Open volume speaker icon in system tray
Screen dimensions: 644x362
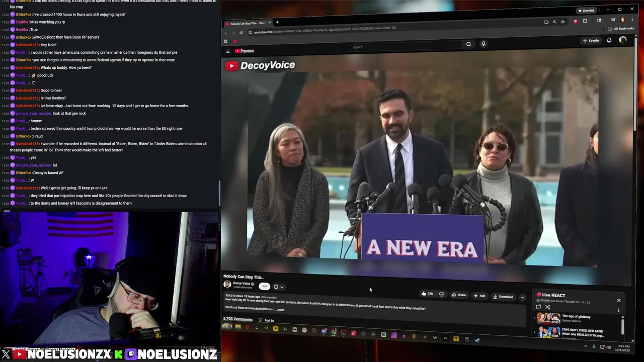609,347
